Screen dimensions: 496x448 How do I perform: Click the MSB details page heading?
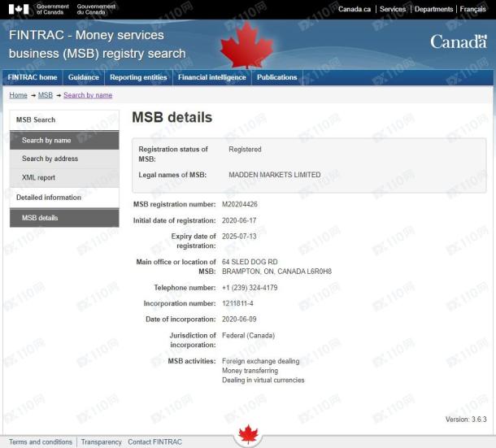pos(172,117)
